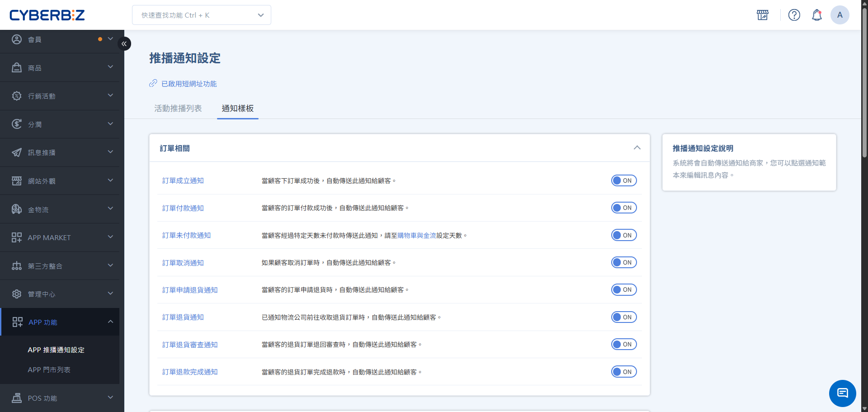
Task: Open the chat support bubble icon
Action: [842, 393]
